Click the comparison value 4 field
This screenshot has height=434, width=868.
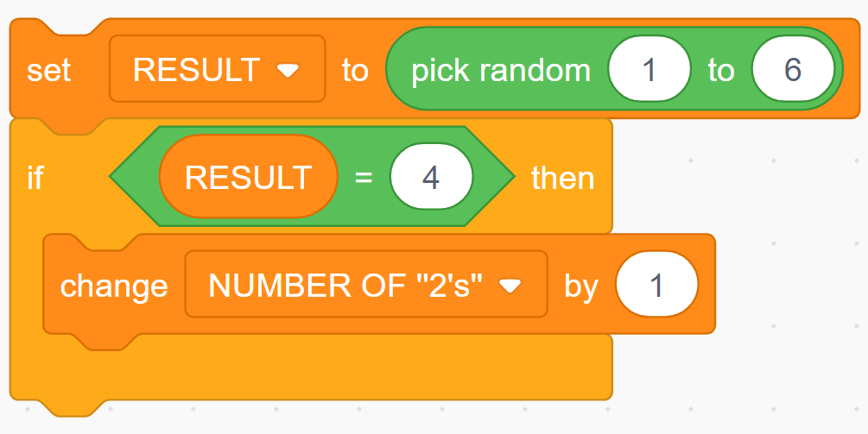tap(431, 178)
